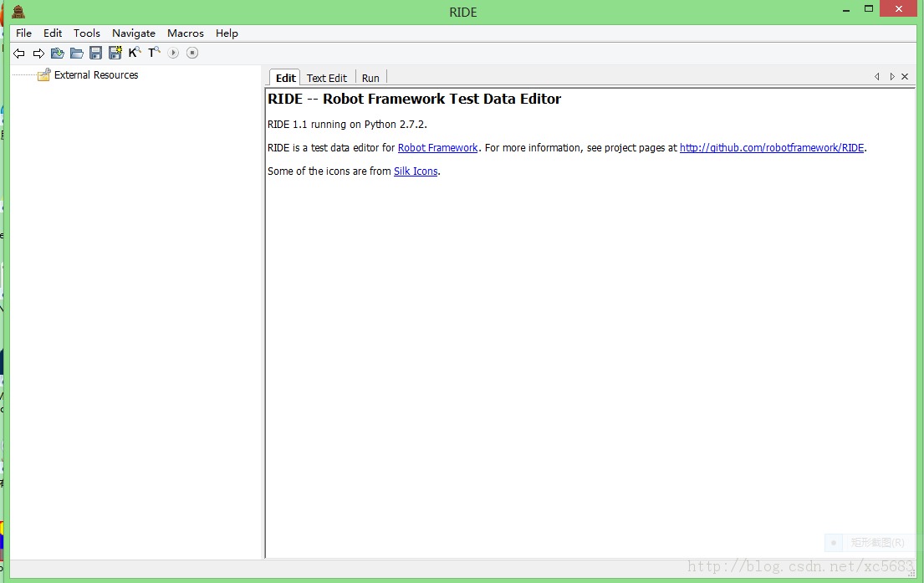Screen dimensions: 924x583
Task: Click the Open Directory folder icon
Action: 77,54
